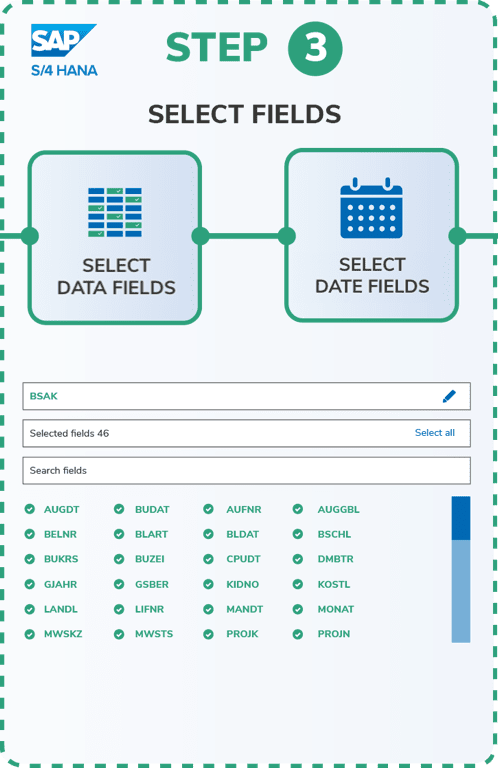The width and height of the screenshot is (498, 768).
Task: Click the blue calendar icon
Action: tap(371, 208)
